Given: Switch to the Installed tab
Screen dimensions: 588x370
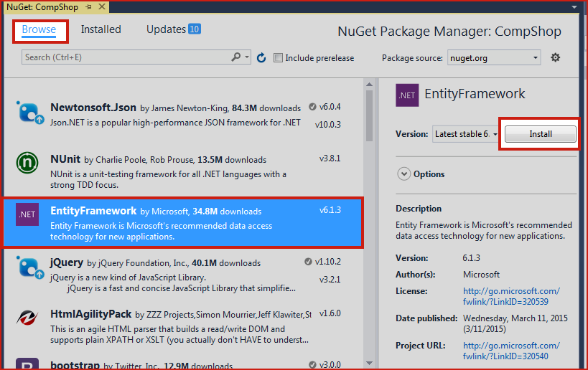Looking at the screenshot, I should [x=101, y=29].
